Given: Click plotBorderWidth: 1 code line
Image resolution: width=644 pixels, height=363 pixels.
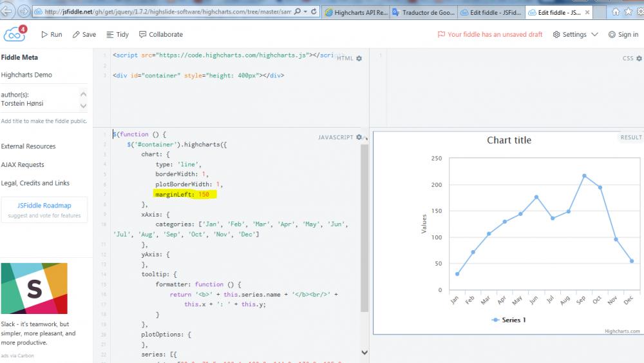Looking at the screenshot, I should pos(189,184).
